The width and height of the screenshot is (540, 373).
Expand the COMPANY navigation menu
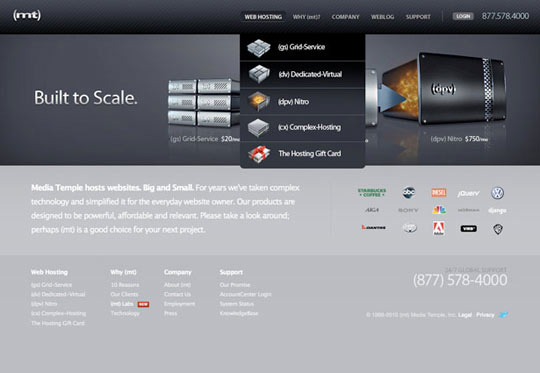[345, 17]
